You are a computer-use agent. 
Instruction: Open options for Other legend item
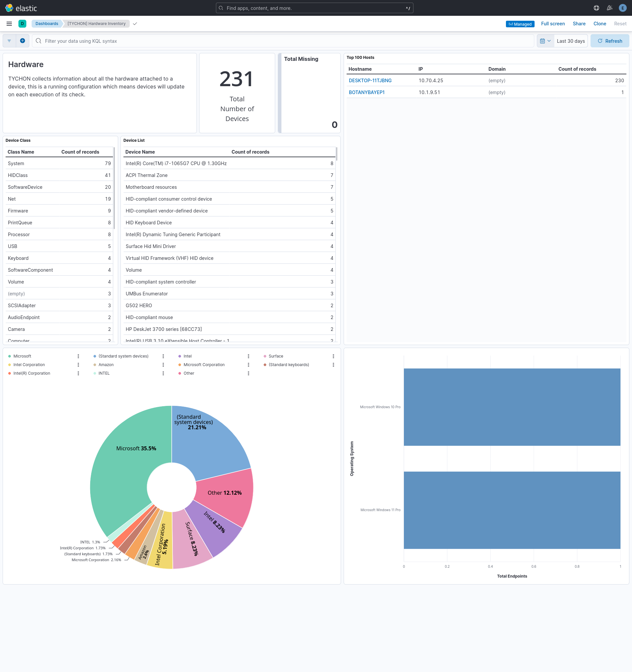point(248,373)
